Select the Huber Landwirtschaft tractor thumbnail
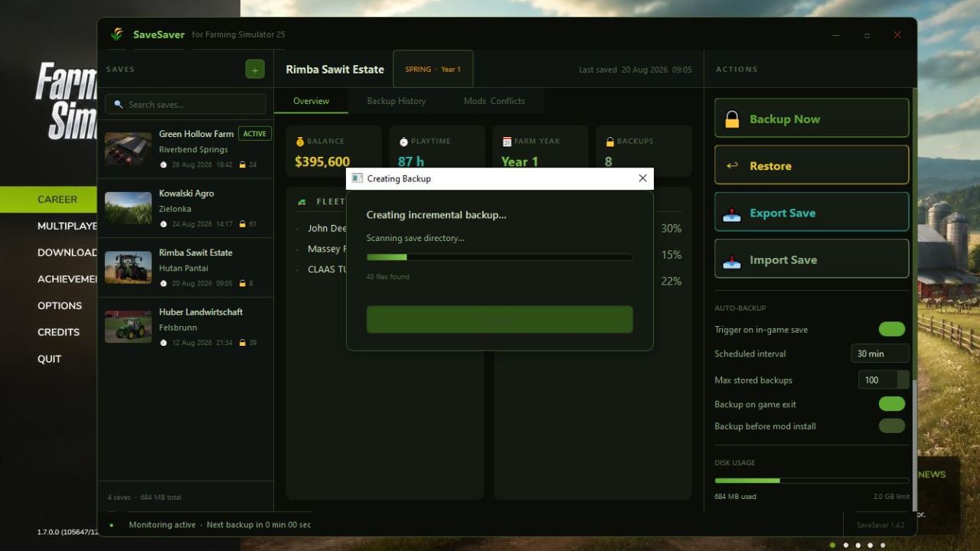The image size is (980, 551). (128, 327)
